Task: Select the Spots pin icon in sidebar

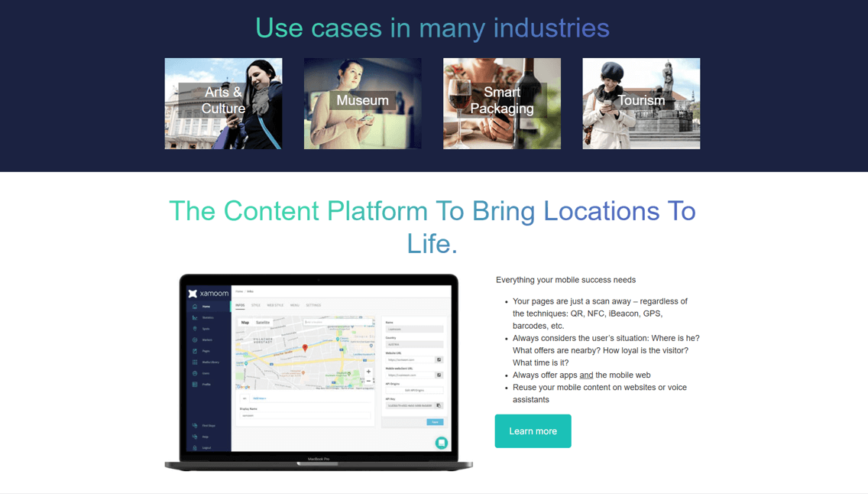Action: [x=195, y=329]
